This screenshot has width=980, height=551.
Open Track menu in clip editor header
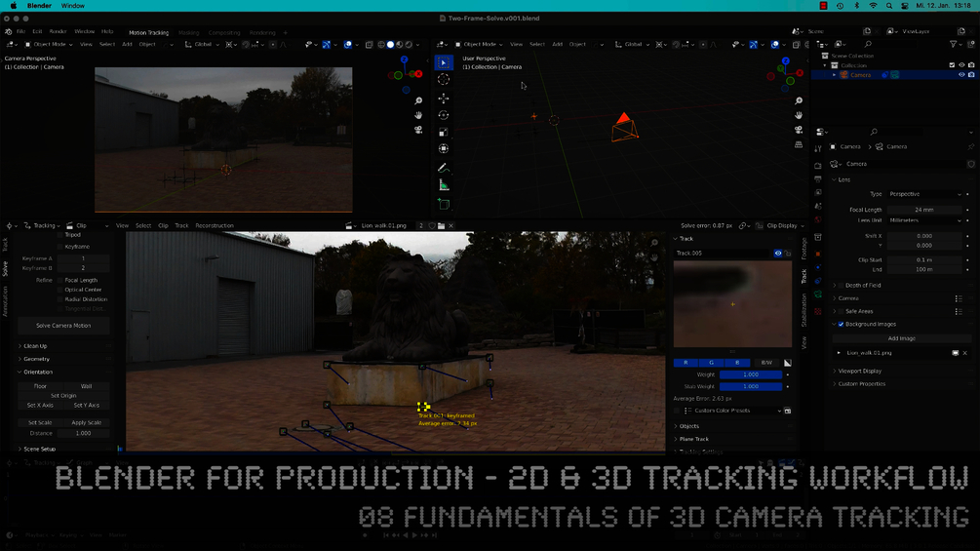pyautogui.click(x=181, y=225)
